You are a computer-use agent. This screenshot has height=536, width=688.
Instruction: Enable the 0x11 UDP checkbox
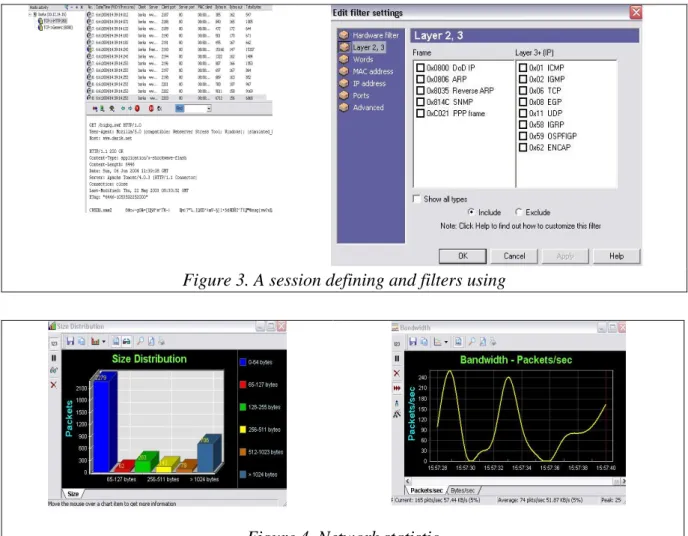tap(523, 113)
